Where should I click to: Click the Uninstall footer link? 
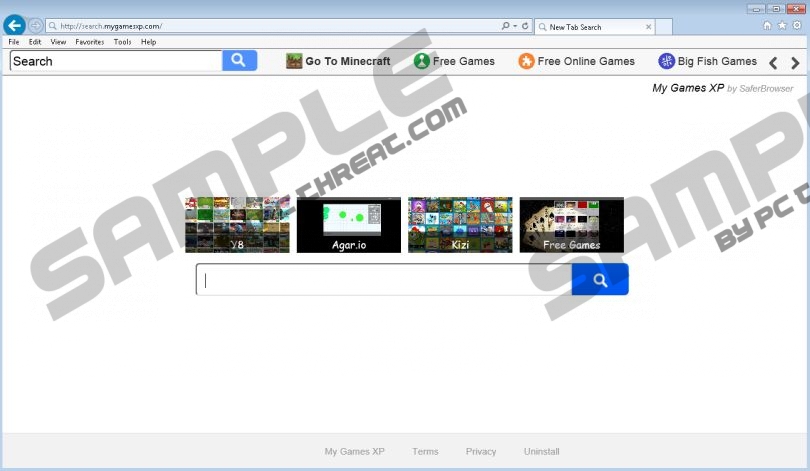coord(541,452)
